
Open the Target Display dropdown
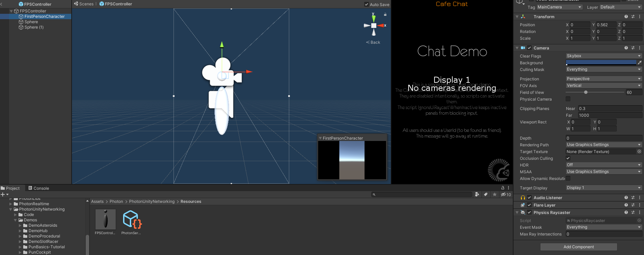coord(604,188)
